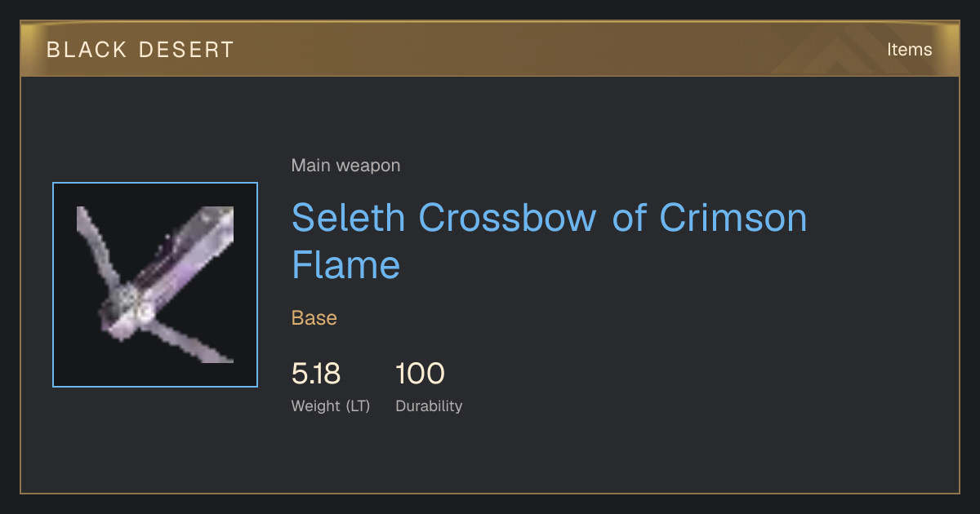Select the Base grade label
Viewport: 980px width, 514px height.
click(x=314, y=318)
